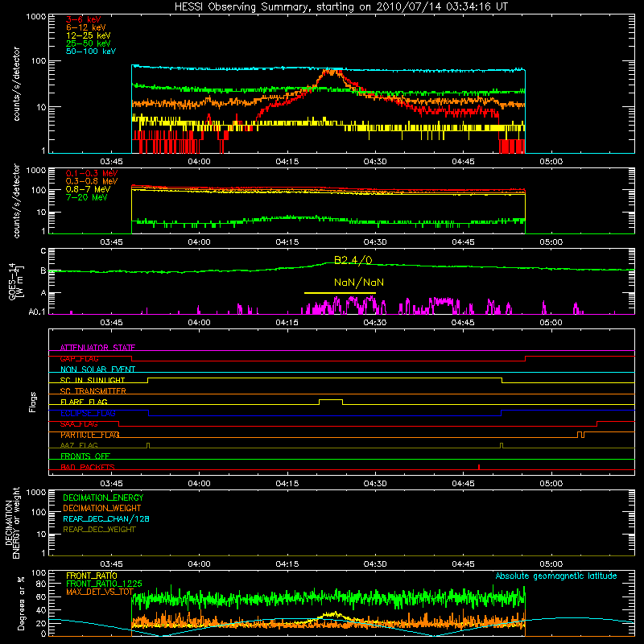
Task: Select the SAA_FLAG label
Action: (x=79, y=423)
